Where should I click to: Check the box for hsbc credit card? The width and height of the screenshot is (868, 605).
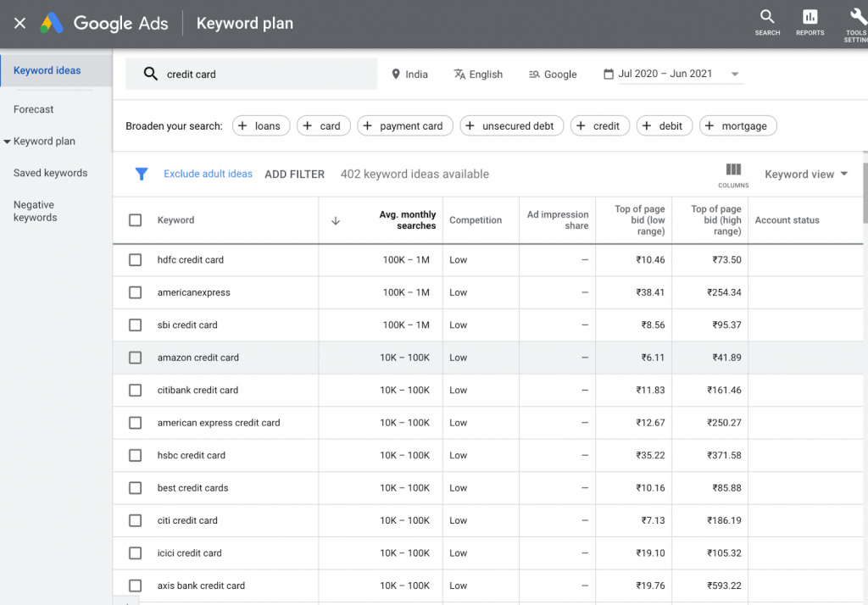click(x=135, y=456)
